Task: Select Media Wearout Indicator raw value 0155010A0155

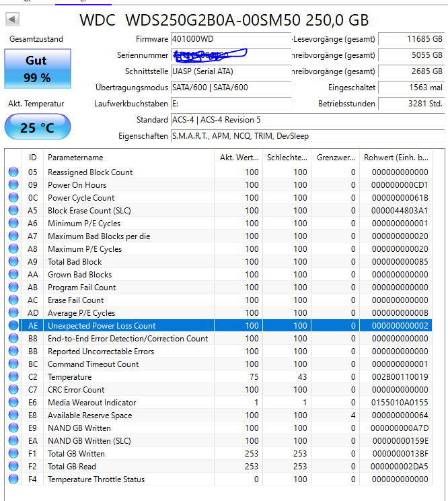Action: (x=400, y=402)
